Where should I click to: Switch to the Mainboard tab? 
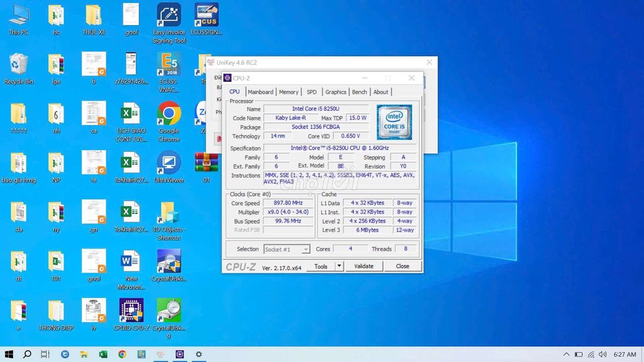tap(260, 92)
